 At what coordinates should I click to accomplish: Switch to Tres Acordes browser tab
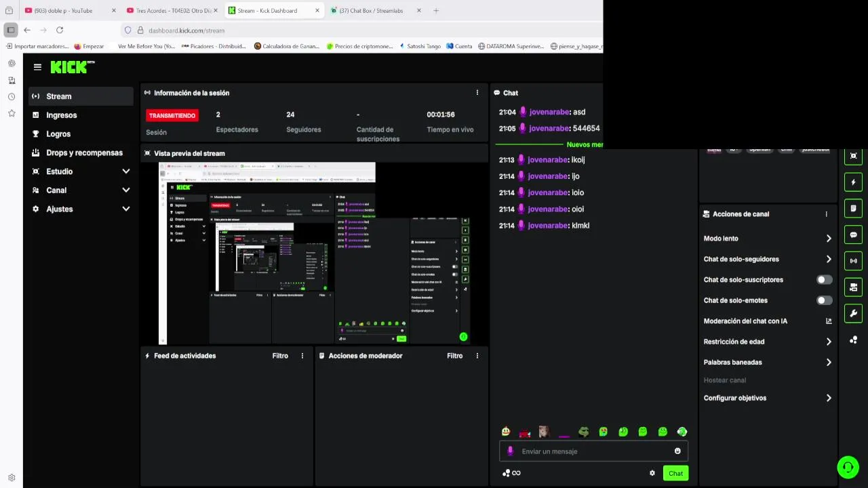coord(173,10)
